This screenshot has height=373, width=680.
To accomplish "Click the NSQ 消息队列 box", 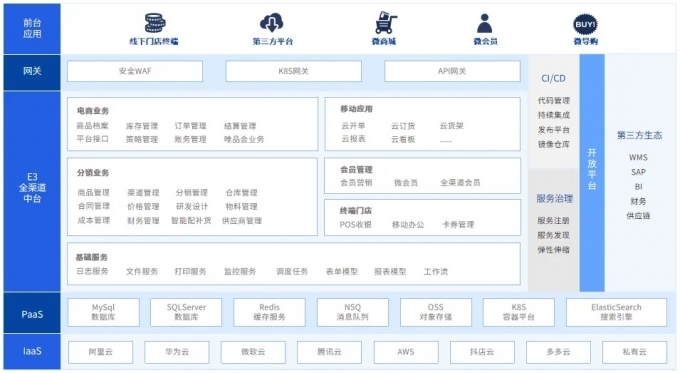I will coord(353,312).
